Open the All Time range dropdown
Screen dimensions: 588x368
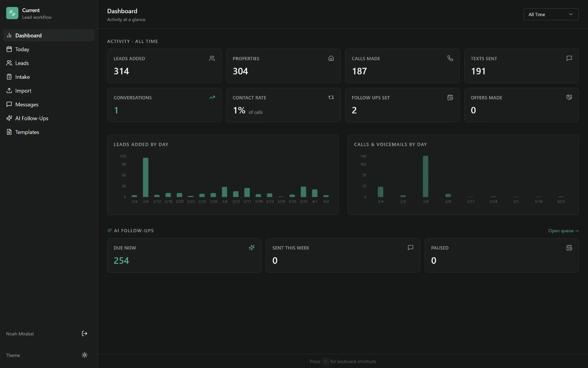551,14
